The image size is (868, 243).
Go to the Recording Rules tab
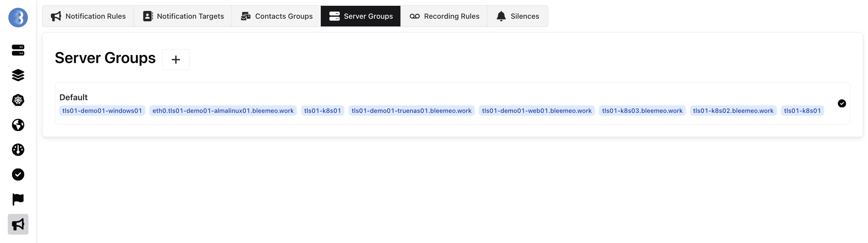click(x=444, y=16)
